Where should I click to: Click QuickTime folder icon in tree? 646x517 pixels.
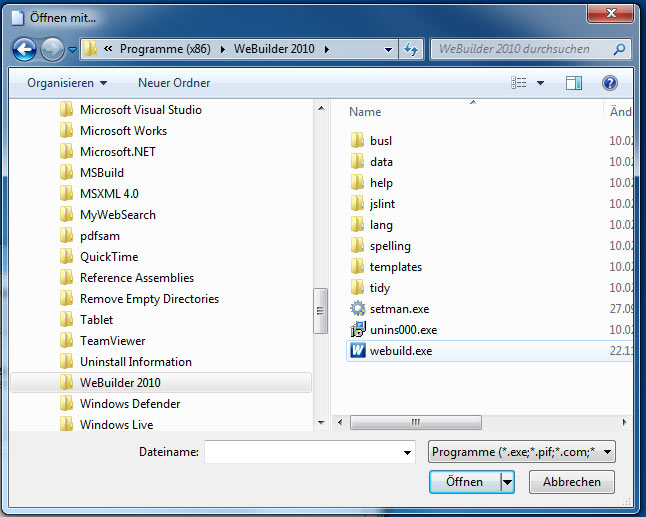(x=66, y=257)
